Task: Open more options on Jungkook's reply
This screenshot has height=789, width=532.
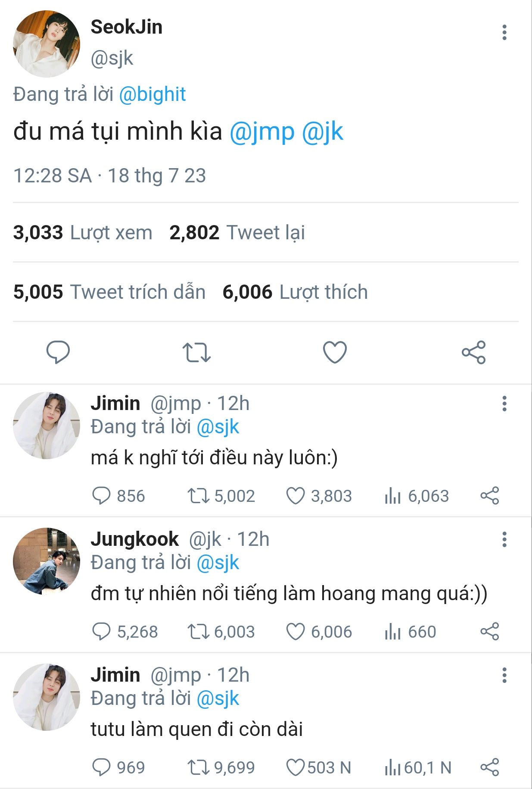Action: (504, 539)
